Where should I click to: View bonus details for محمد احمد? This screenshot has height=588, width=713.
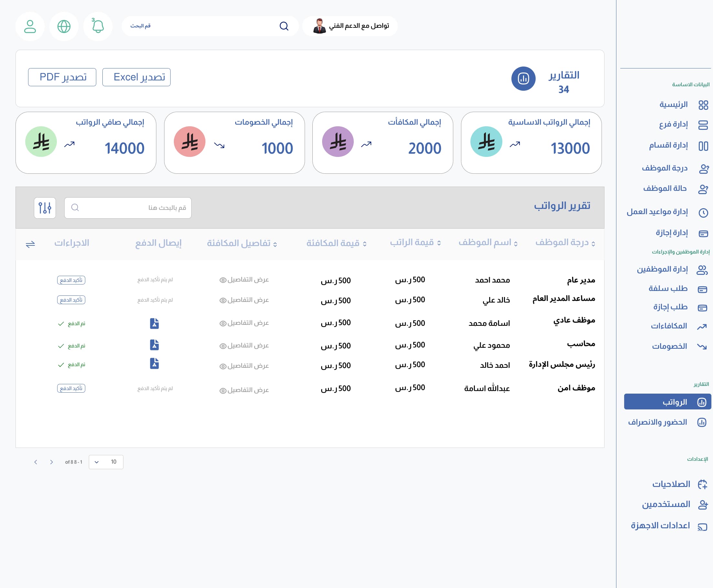pos(244,280)
